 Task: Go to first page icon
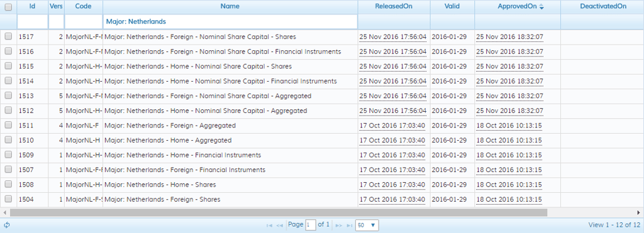tap(269, 225)
